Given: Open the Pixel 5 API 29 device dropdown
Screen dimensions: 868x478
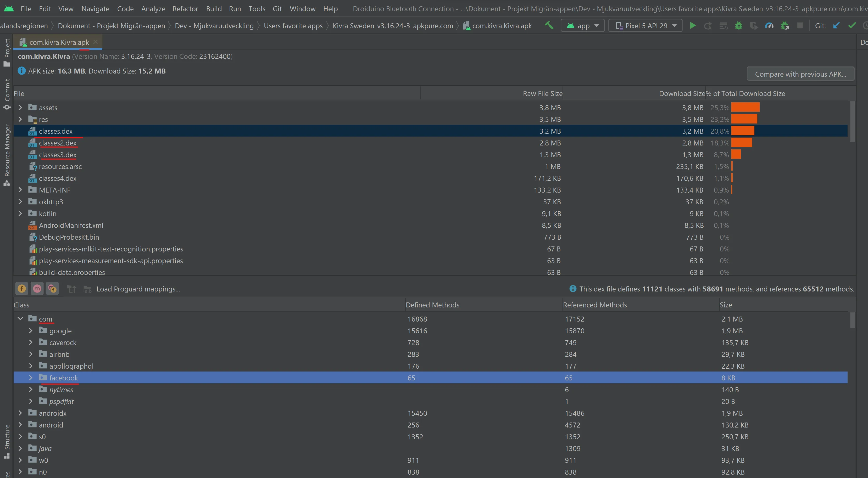Looking at the screenshot, I should (645, 26).
